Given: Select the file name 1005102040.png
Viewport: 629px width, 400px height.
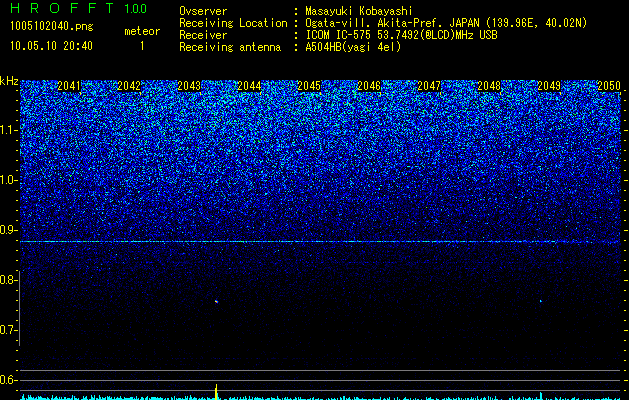Looking at the screenshot, I should point(52,27).
